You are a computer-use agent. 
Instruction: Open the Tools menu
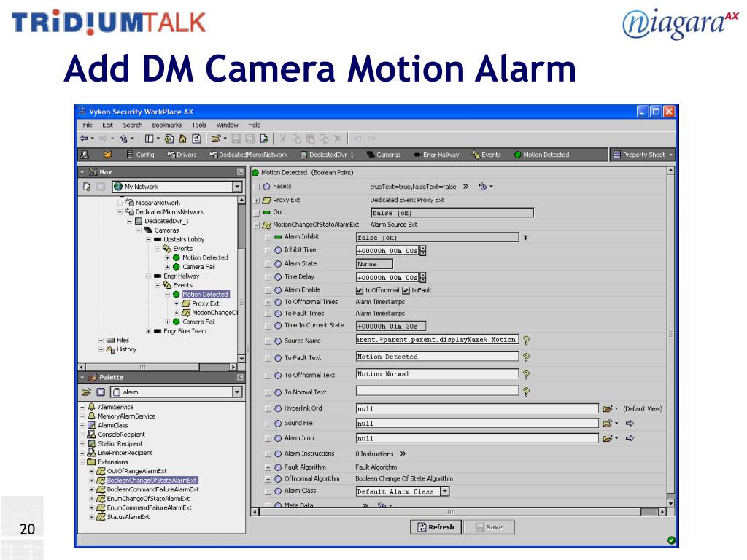tap(199, 125)
